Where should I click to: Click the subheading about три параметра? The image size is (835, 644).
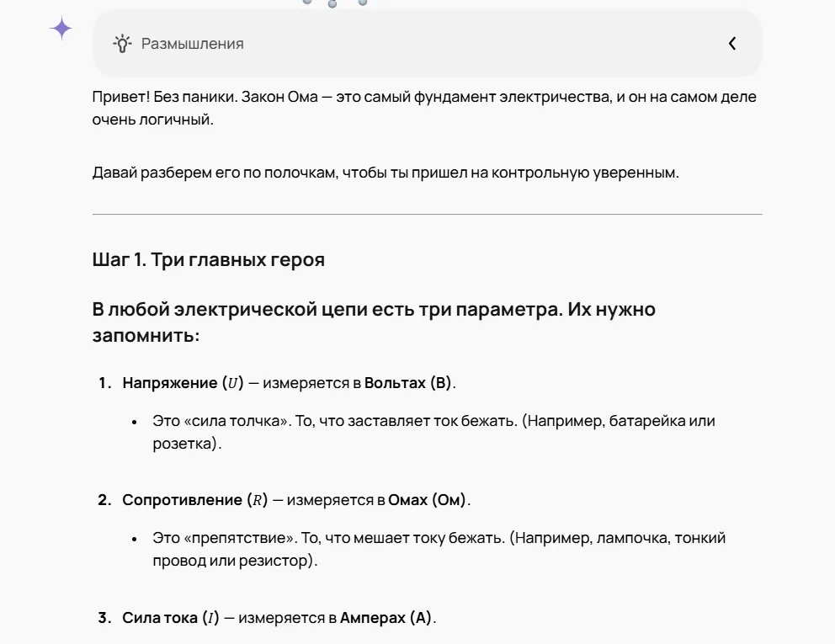pyautogui.click(x=374, y=322)
